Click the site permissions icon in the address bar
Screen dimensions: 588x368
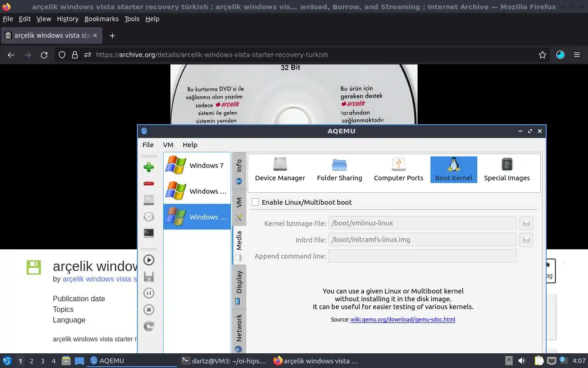click(x=88, y=55)
